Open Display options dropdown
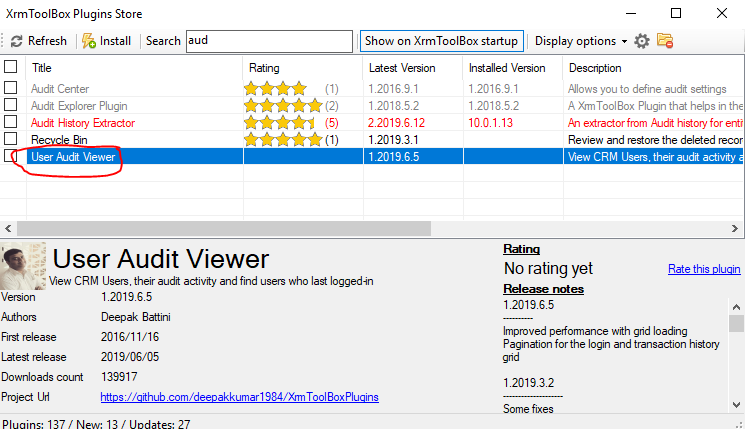 [x=581, y=41]
